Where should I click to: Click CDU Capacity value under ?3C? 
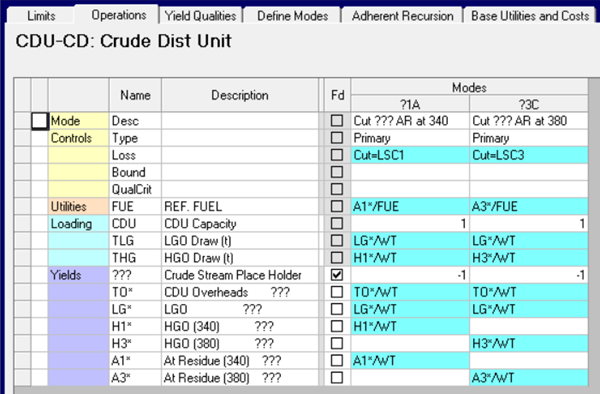529,223
